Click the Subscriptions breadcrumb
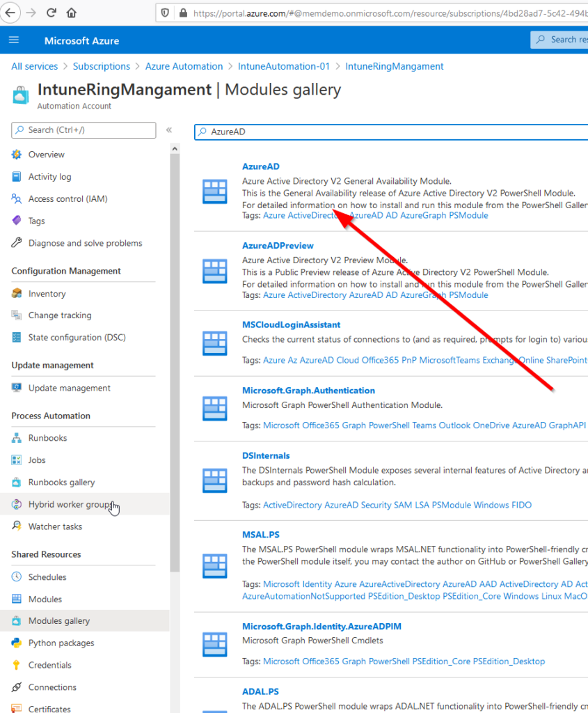 pyautogui.click(x=102, y=66)
